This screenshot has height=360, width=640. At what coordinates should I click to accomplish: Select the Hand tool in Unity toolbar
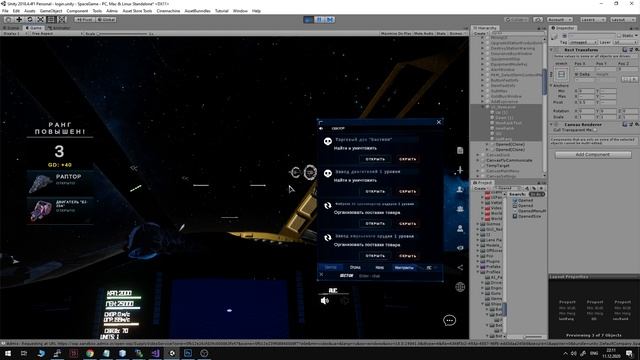pyautogui.click(x=8, y=19)
